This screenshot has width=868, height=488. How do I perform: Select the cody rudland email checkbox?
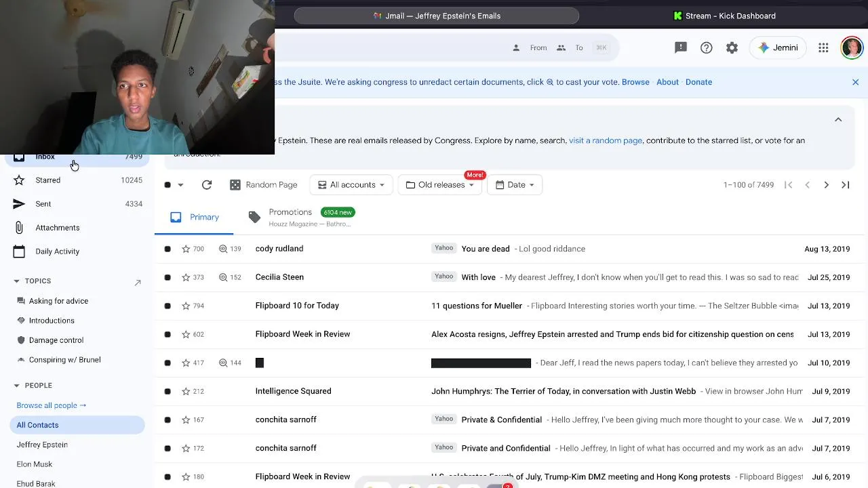pos(167,249)
